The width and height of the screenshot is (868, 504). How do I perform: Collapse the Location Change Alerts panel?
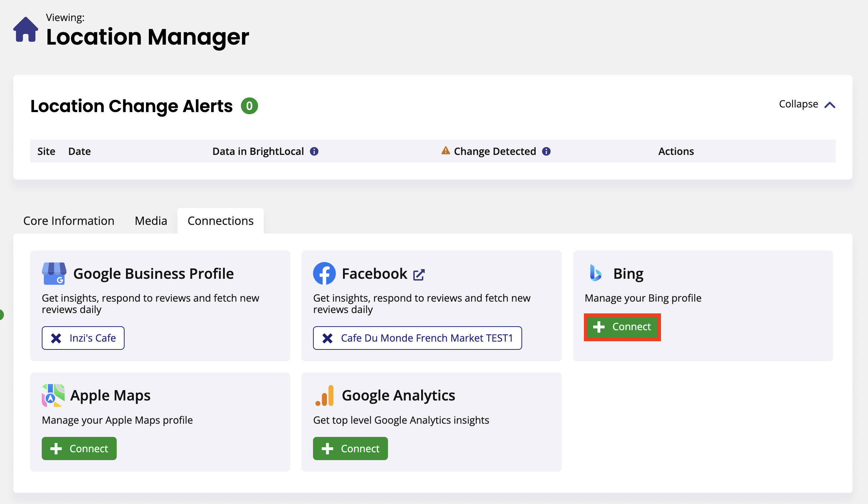point(807,104)
